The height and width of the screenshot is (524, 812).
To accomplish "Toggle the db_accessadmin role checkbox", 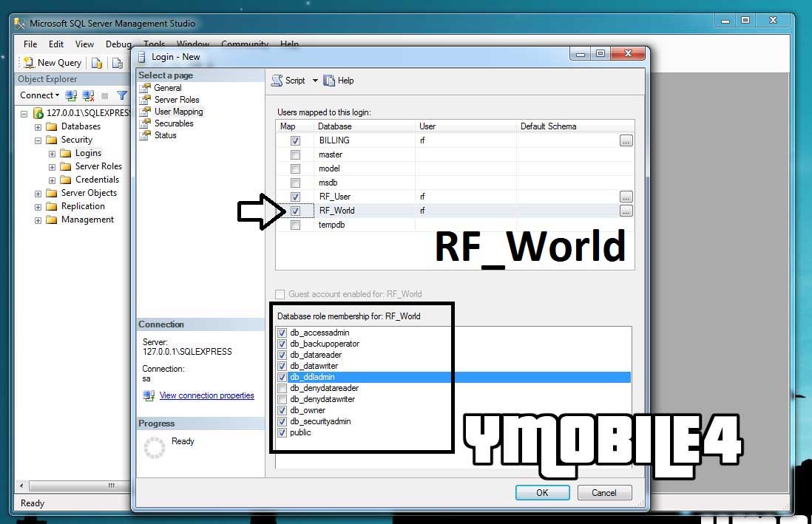I will (x=282, y=333).
